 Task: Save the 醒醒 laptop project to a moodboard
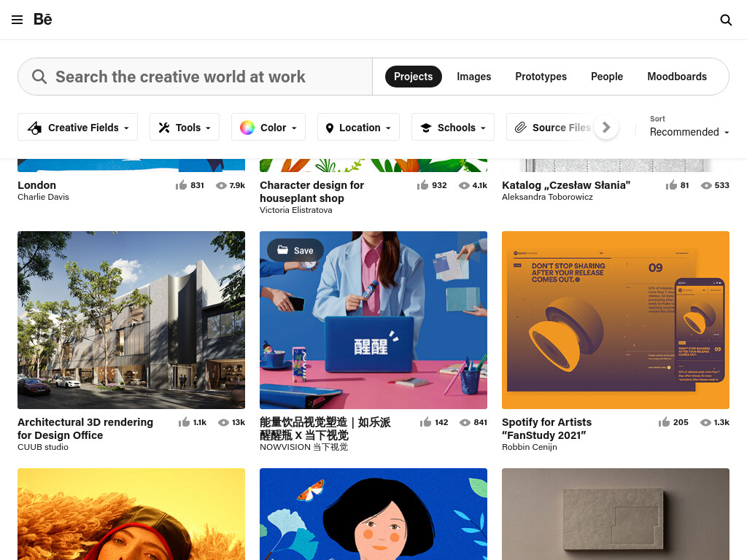295,251
